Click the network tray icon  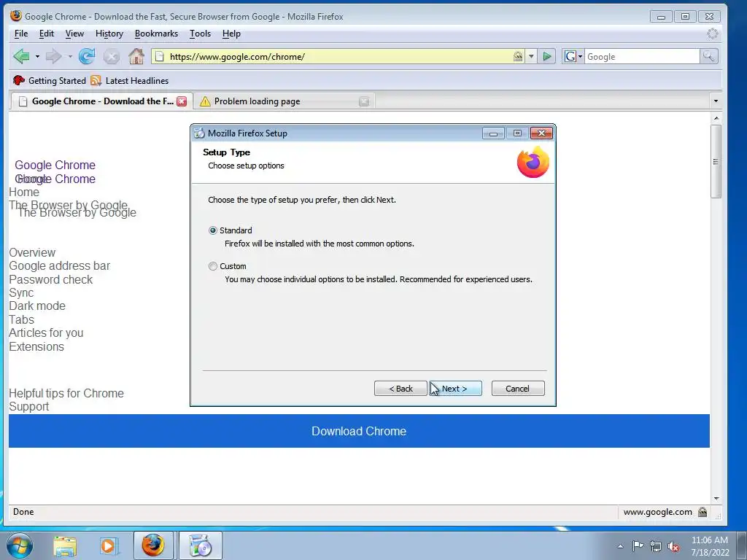coord(656,546)
